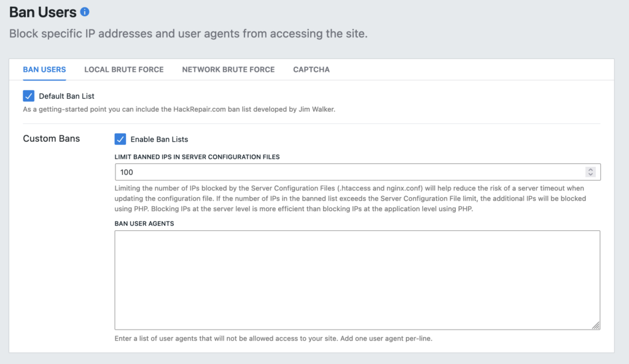Viewport: 629px width, 364px height.
Task: Go to the Captcha tab
Action: tap(311, 69)
